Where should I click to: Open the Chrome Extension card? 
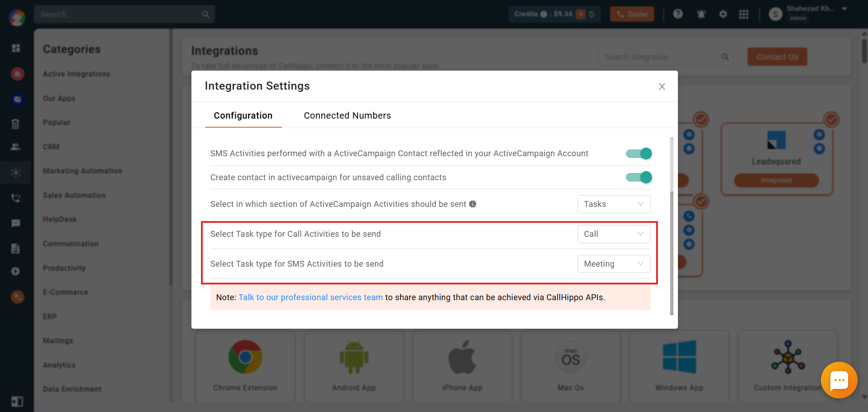[245, 366]
